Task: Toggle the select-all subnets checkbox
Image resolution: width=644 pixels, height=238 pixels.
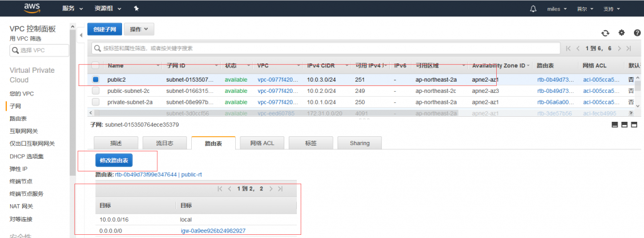Action: coord(96,65)
